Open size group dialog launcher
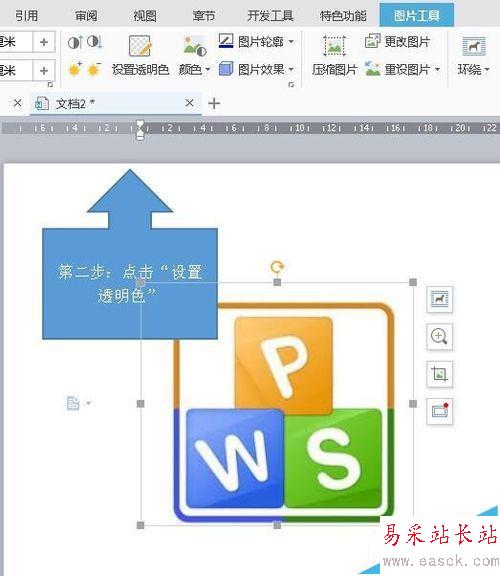 coord(50,85)
